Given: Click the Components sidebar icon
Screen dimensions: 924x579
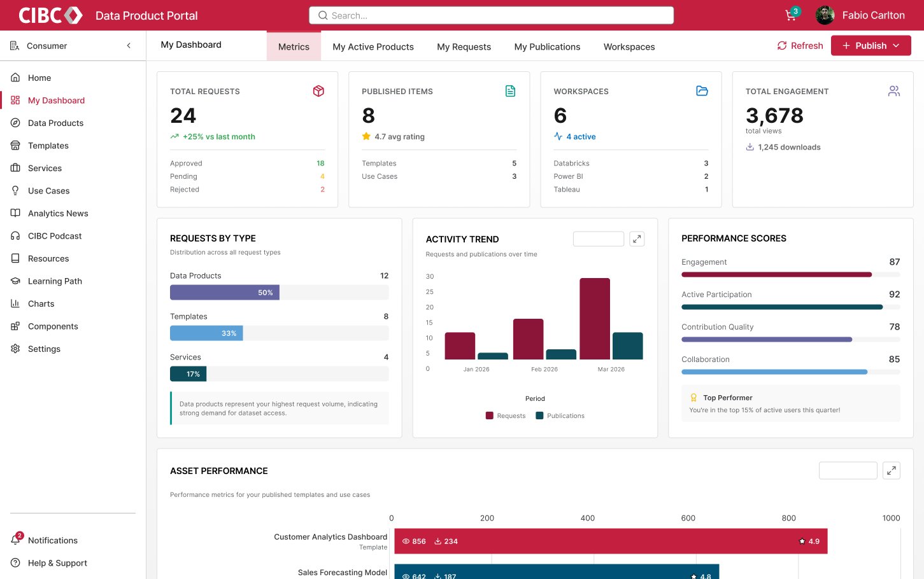Looking at the screenshot, I should (15, 326).
